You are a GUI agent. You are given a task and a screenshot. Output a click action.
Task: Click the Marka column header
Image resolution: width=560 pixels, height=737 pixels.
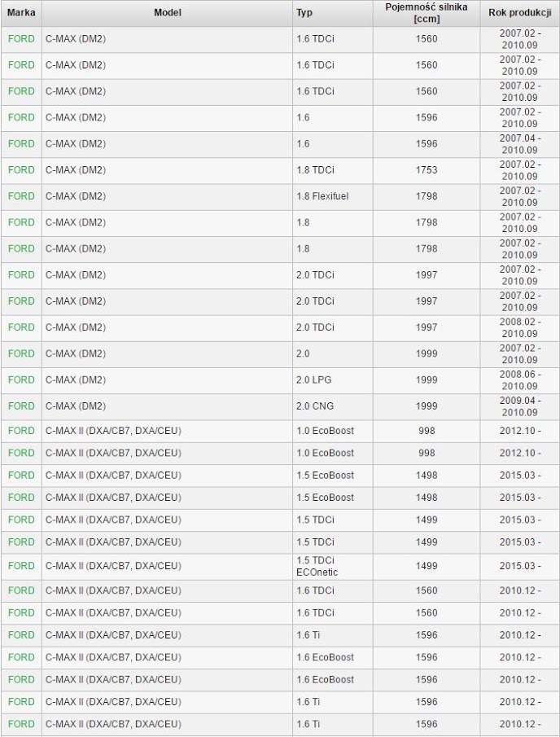[21, 13]
